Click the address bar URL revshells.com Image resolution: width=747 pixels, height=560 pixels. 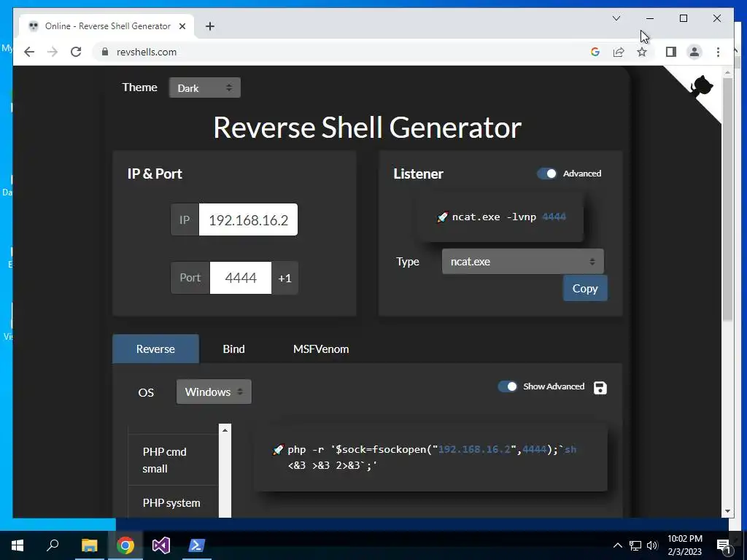(146, 52)
